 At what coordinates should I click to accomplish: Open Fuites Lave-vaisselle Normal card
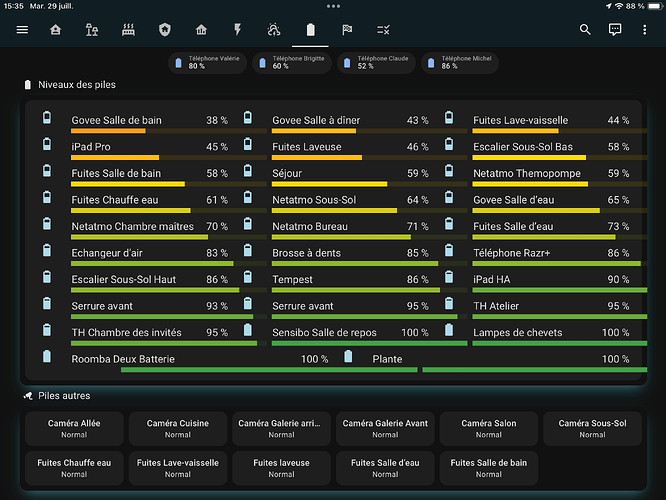pos(178,468)
